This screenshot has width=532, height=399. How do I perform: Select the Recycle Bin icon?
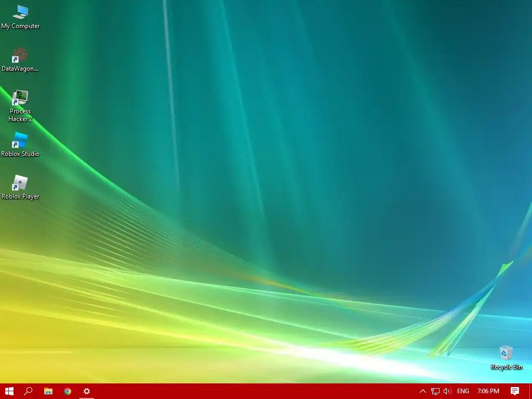point(506,357)
